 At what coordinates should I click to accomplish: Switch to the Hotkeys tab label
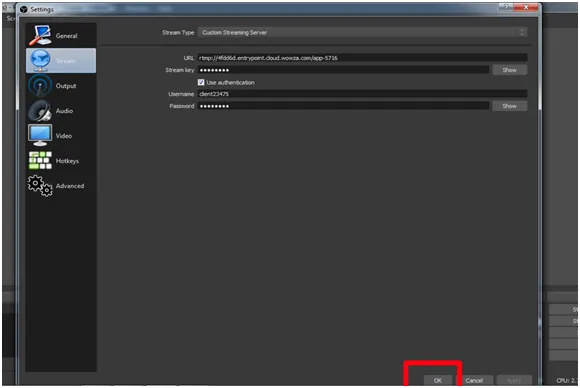click(x=67, y=161)
